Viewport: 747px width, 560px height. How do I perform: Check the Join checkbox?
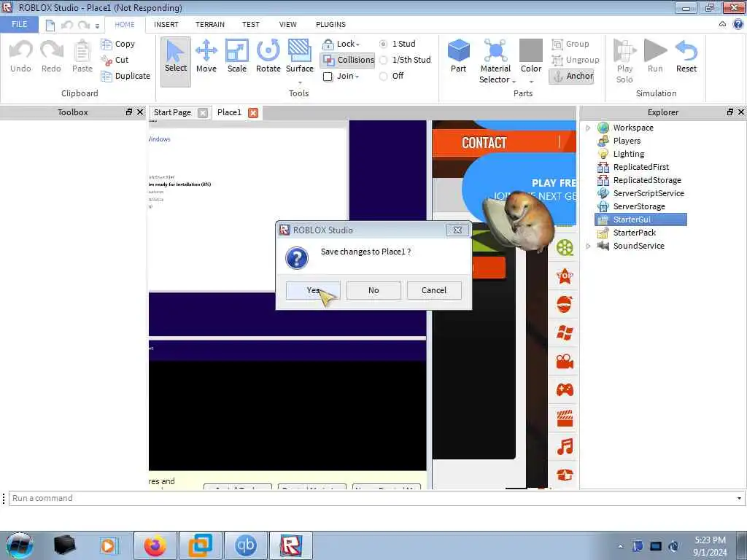click(328, 77)
